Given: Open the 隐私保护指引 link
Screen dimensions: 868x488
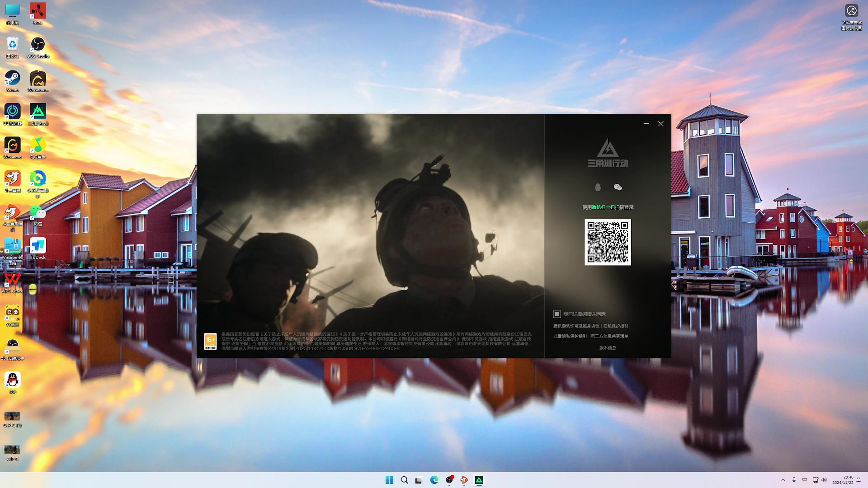Looking at the screenshot, I should pyautogui.click(x=616, y=326).
